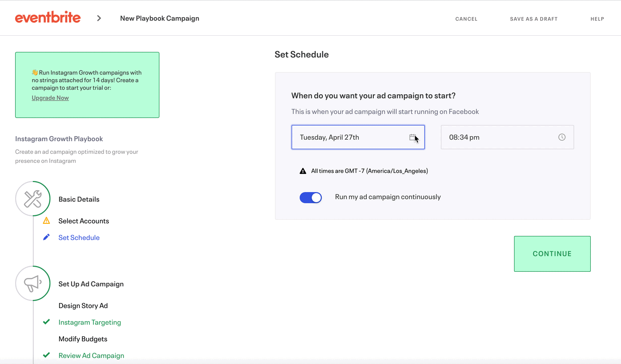Image resolution: width=621 pixels, height=364 pixels.
Task: Open the 08:34 pm time field
Action: 507,137
